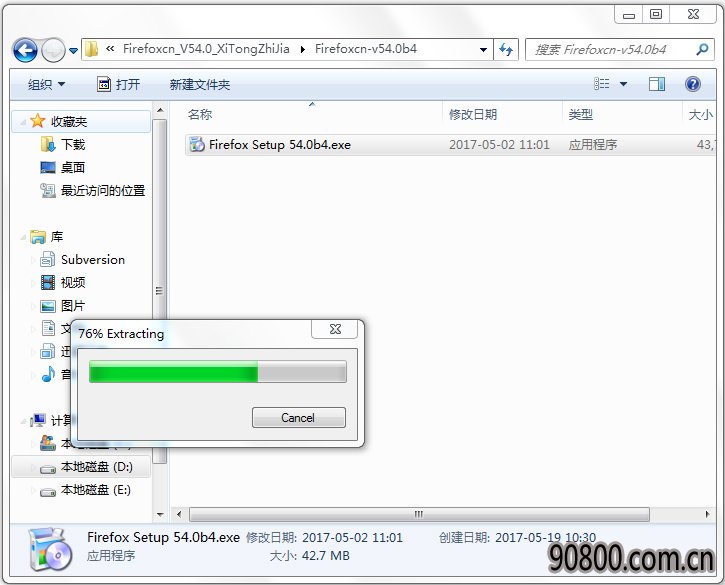Open 本地磁盘 (E:) drive
The image size is (725, 585).
coord(96,490)
